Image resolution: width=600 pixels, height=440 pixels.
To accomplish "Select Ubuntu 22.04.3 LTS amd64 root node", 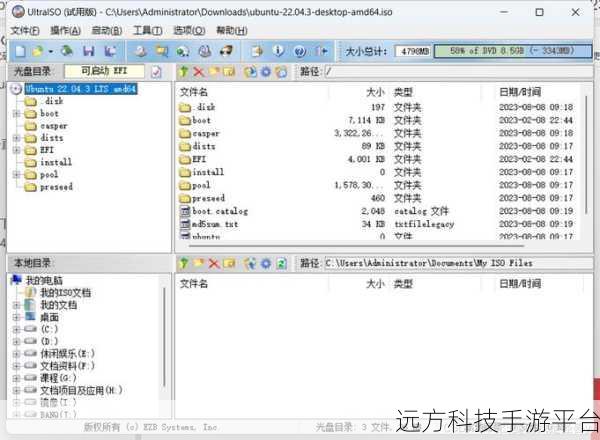I will pos(81,89).
